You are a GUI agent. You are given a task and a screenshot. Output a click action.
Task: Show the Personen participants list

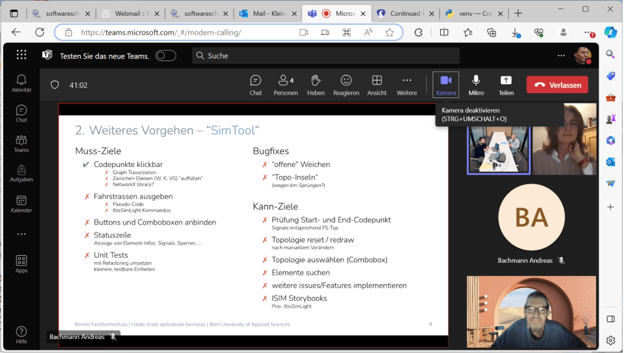pos(286,85)
